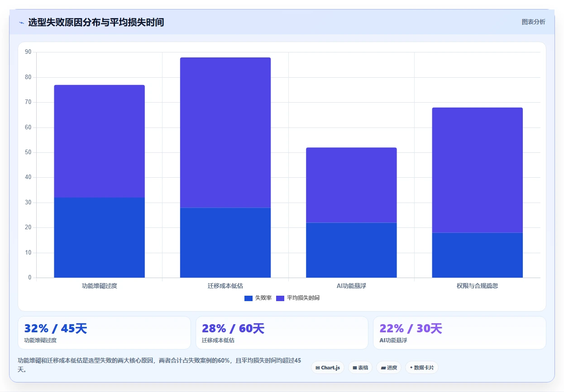Click the title 选型失败原因分布与平均损失时间

[x=96, y=22]
